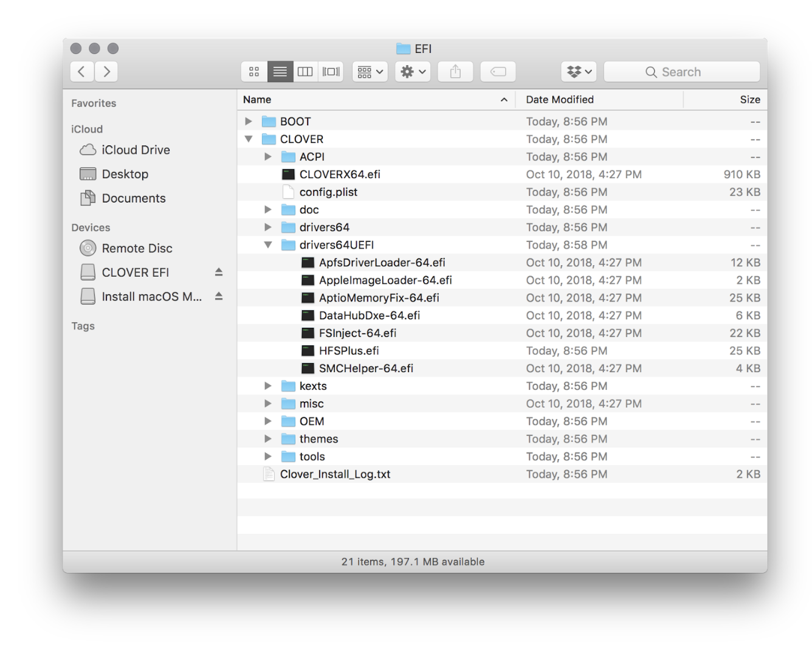
Task: Switch to cover flow view
Action: (331, 72)
